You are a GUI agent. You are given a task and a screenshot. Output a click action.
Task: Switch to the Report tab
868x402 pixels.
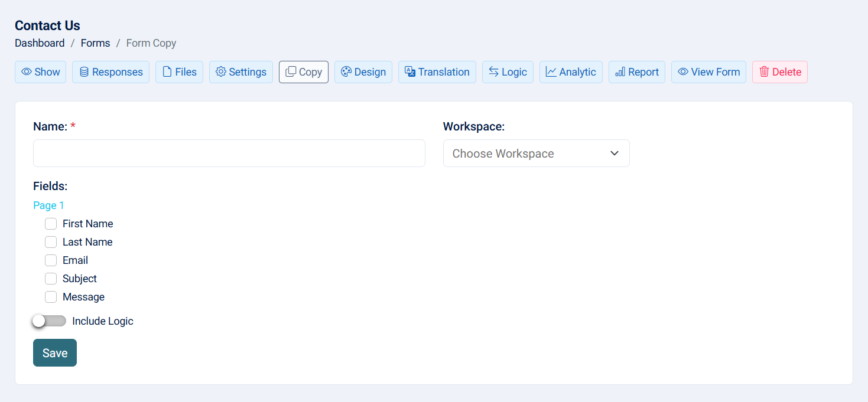pyautogui.click(x=636, y=72)
